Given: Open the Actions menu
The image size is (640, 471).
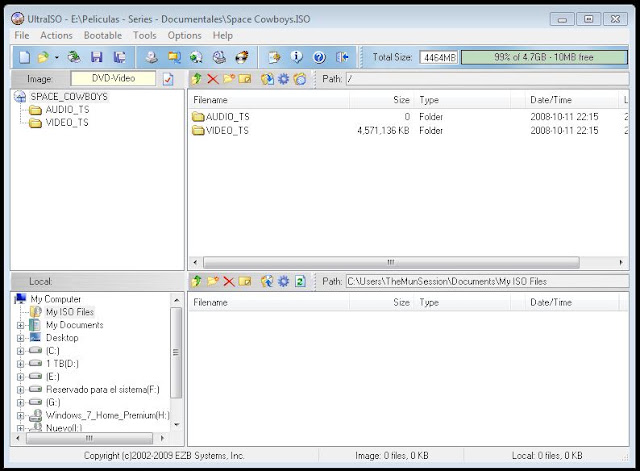Looking at the screenshot, I should (56, 36).
